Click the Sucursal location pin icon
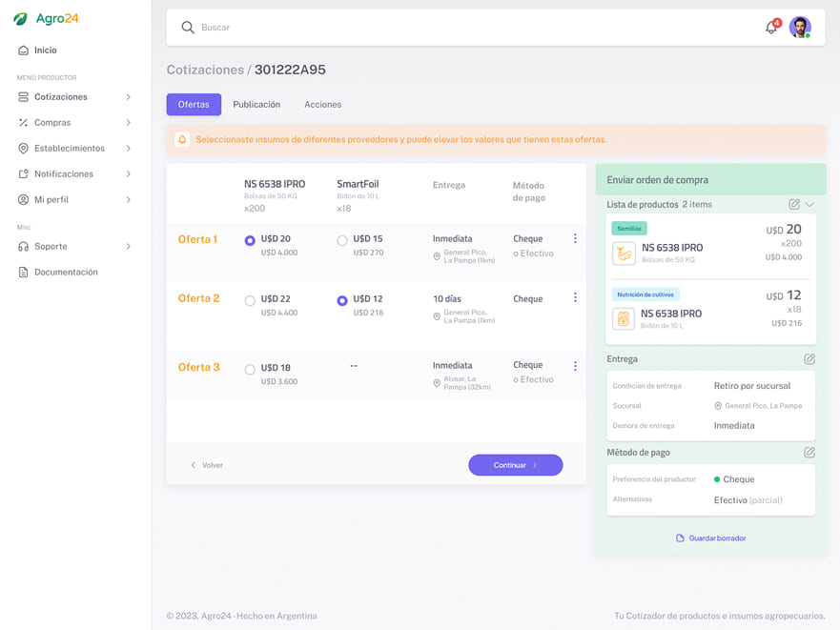Screen dimensions: 840x630 pyautogui.click(x=718, y=406)
